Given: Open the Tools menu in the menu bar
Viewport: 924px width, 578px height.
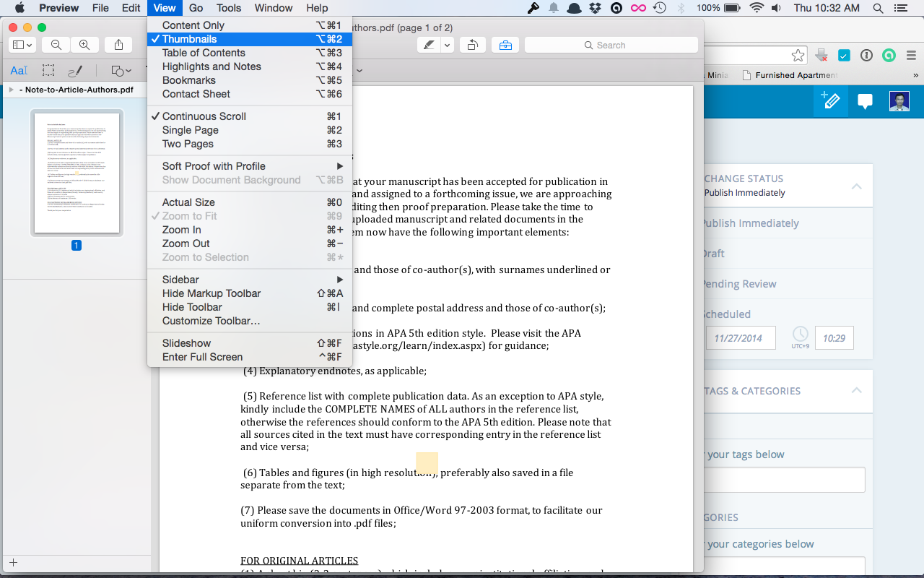Looking at the screenshot, I should pyautogui.click(x=229, y=8).
